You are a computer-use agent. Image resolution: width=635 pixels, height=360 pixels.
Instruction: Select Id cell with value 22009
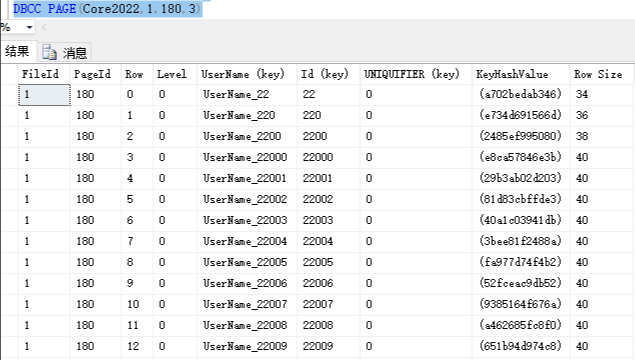[x=328, y=347]
